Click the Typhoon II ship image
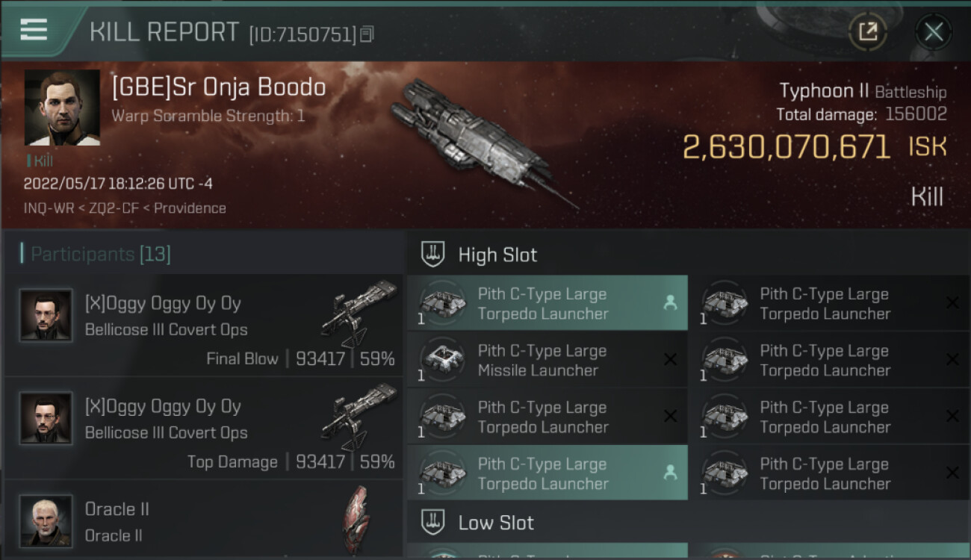 point(478,142)
